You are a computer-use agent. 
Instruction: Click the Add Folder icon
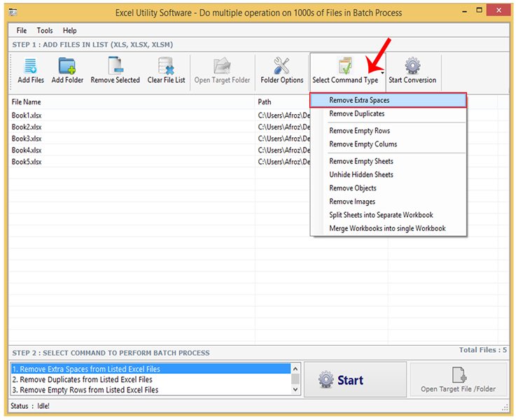67,65
